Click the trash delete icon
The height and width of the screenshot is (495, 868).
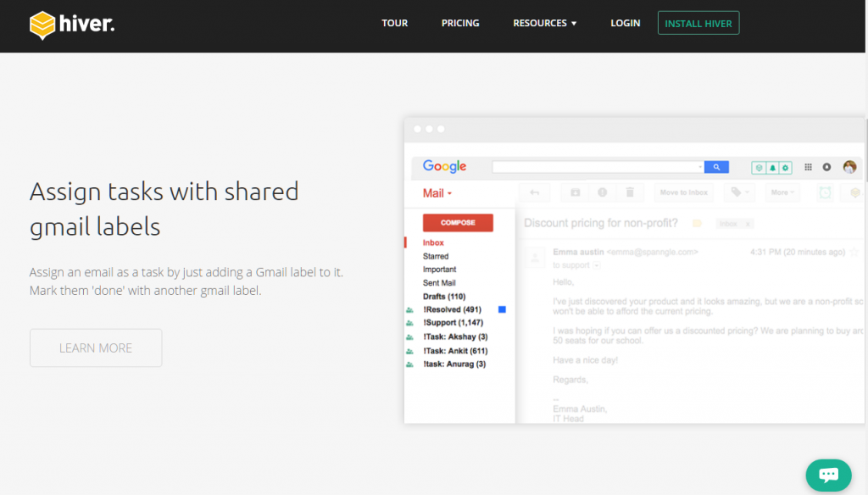coord(630,192)
